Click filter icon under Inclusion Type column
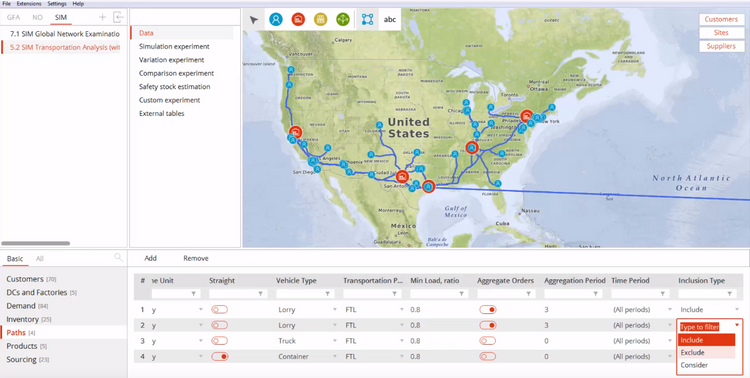 729,294
